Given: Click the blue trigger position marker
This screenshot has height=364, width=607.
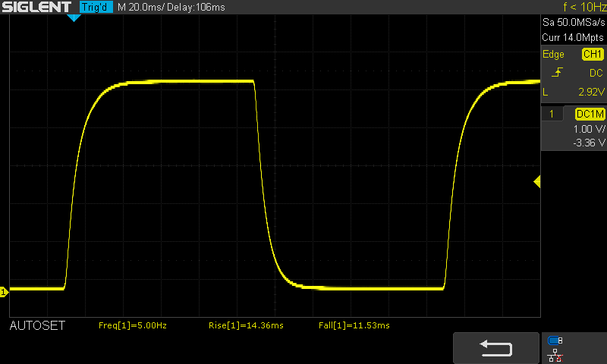Looking at the screenshot, I should coord(74,17).
